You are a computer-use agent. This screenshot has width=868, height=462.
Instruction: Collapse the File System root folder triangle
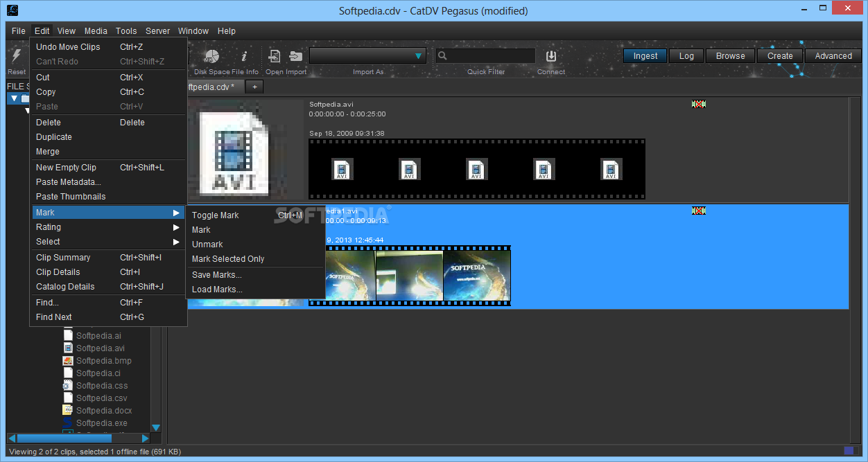point(14,98)
